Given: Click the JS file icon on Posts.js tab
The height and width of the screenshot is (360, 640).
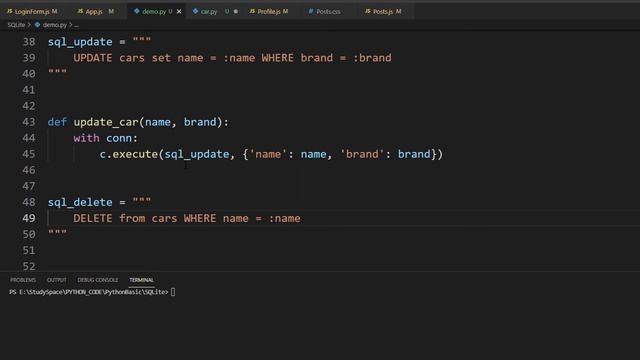Looking at the screenshot, I should 367,11.
